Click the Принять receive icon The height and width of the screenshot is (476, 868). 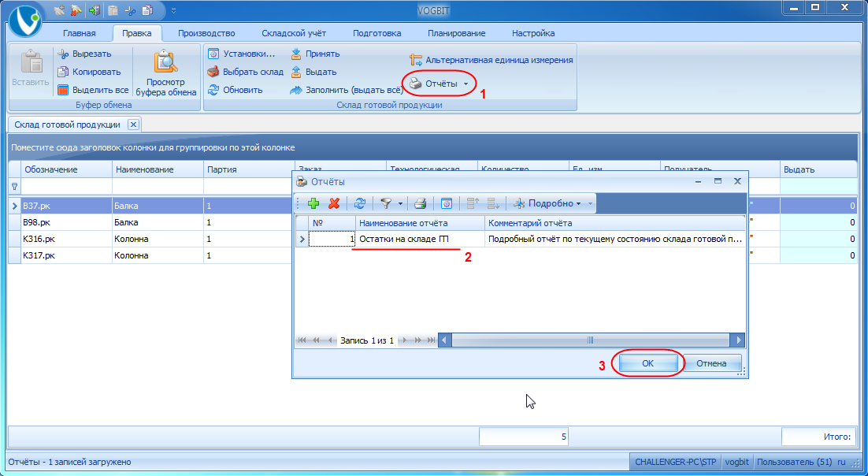(x=296, y=54)
